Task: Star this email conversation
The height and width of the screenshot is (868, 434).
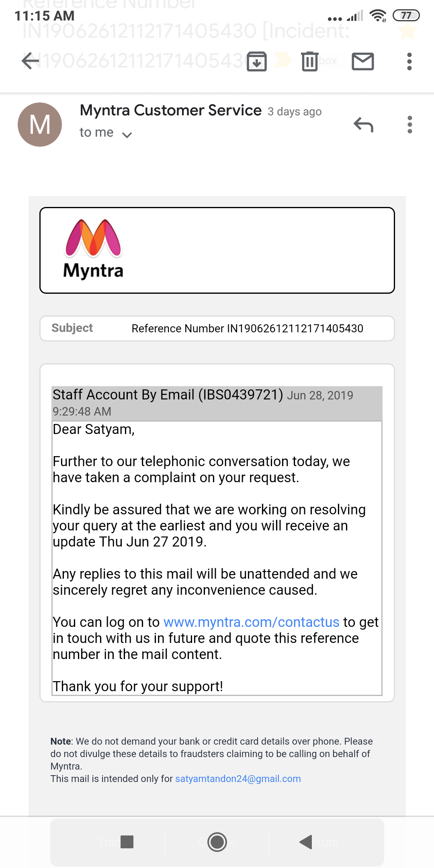Action: pyautogui.click(x=407, y=31)
